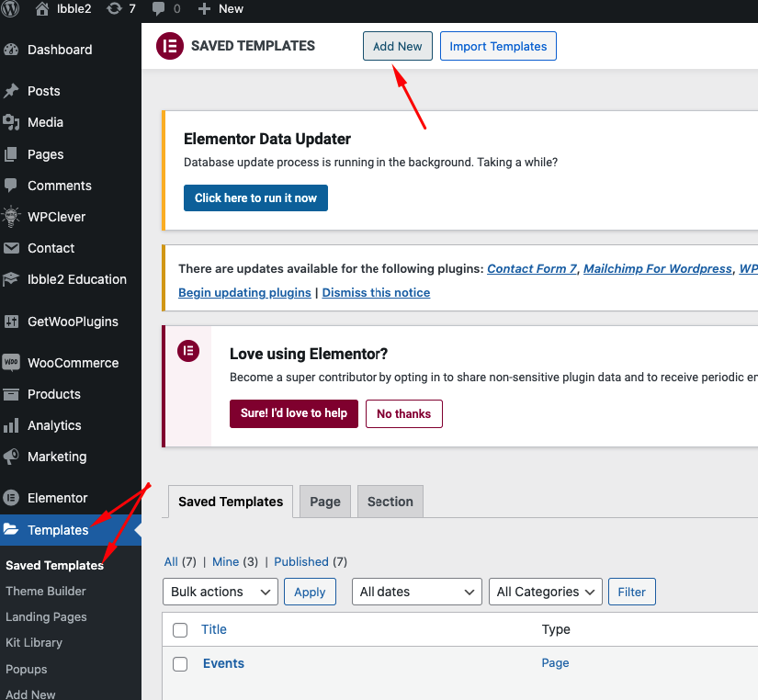Viewport: 758px width, 700px height.
Task: Click the 'Click here to run it now' button
Action: pyautogui.click(x=255, y=198)
